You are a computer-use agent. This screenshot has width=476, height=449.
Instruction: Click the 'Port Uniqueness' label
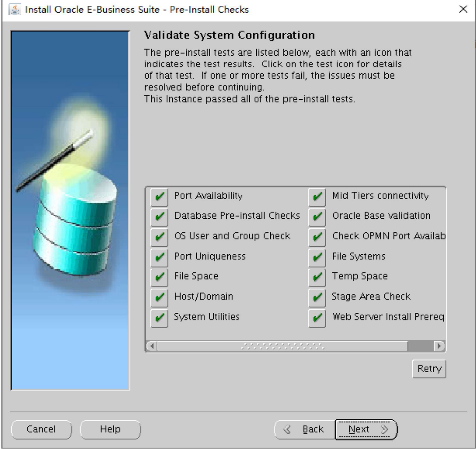tap(210, 256)
